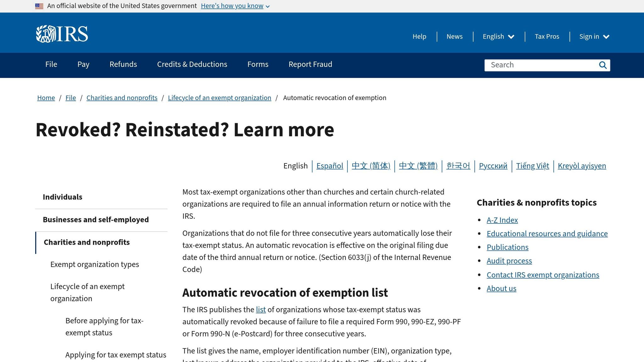This screenshot has width=644, height=362.
Task: Open Contact IRS exempt organizations link
Action: [543, 275]
